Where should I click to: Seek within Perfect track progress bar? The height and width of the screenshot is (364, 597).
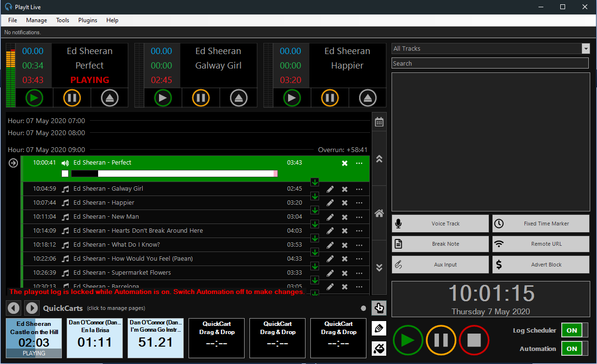click(175, 174)
